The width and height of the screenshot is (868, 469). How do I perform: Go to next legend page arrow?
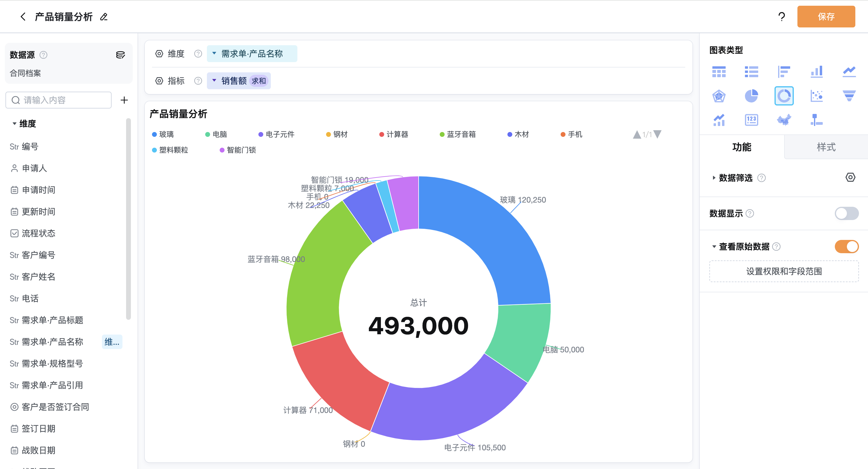click(x=657, y=134)
